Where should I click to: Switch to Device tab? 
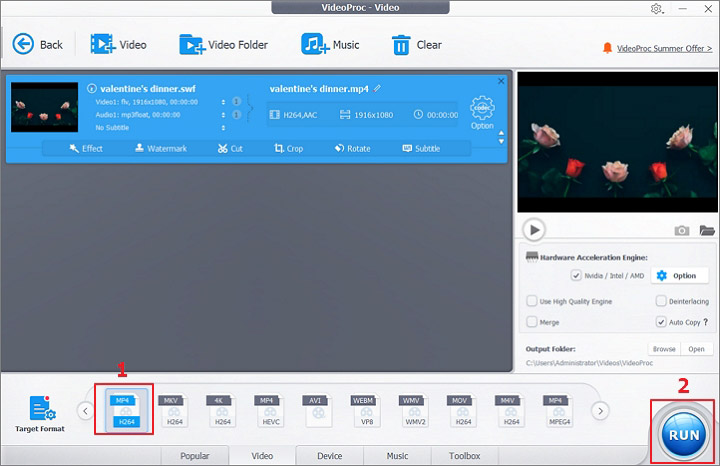pyautogui.click(x=330, y=455)
